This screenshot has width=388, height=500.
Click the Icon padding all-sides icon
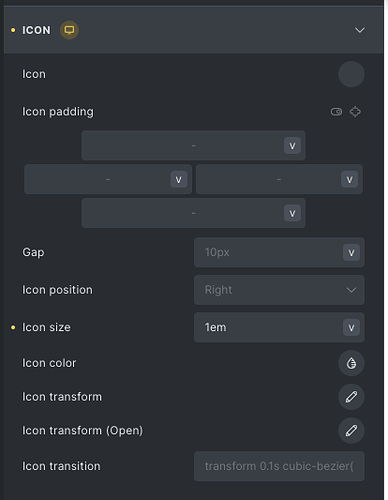(x=355, y=112)
